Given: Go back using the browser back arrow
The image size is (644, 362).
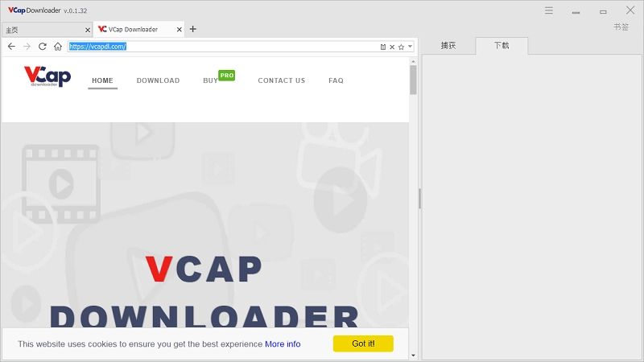Looking at the screenshot, I should (x=11, y=47).
